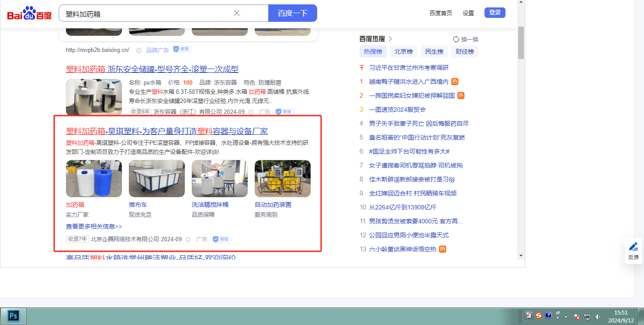Image resolution: width=644 pixels, height=325 pixels.
Task: Click the 加药箱 product caption link
Action: [x=75, y=205]
